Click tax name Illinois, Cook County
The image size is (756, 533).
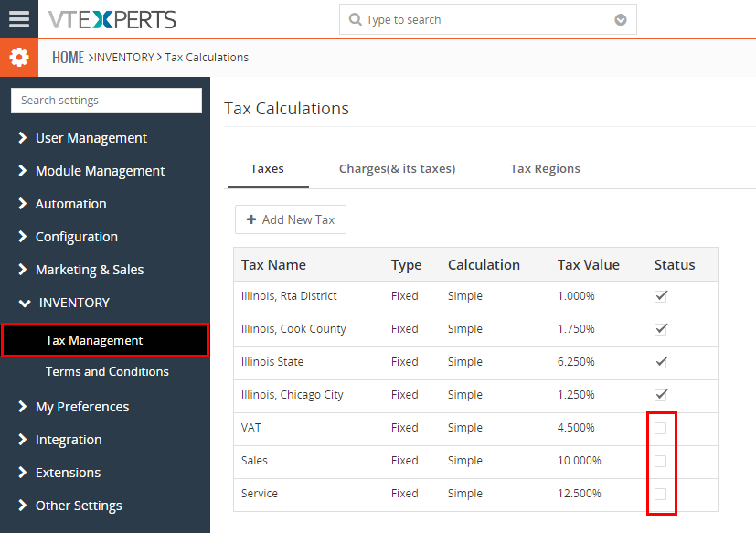pos(293,328)
